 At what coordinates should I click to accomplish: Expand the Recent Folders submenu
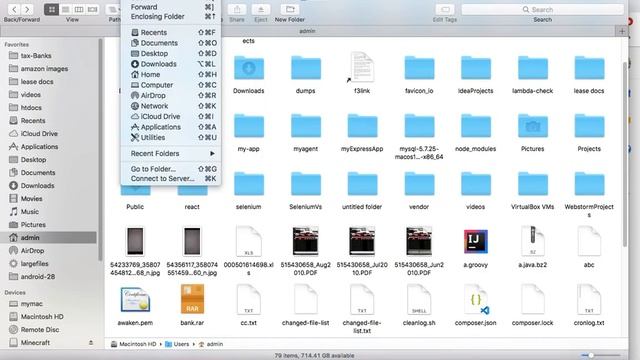[x=171, y=153]
